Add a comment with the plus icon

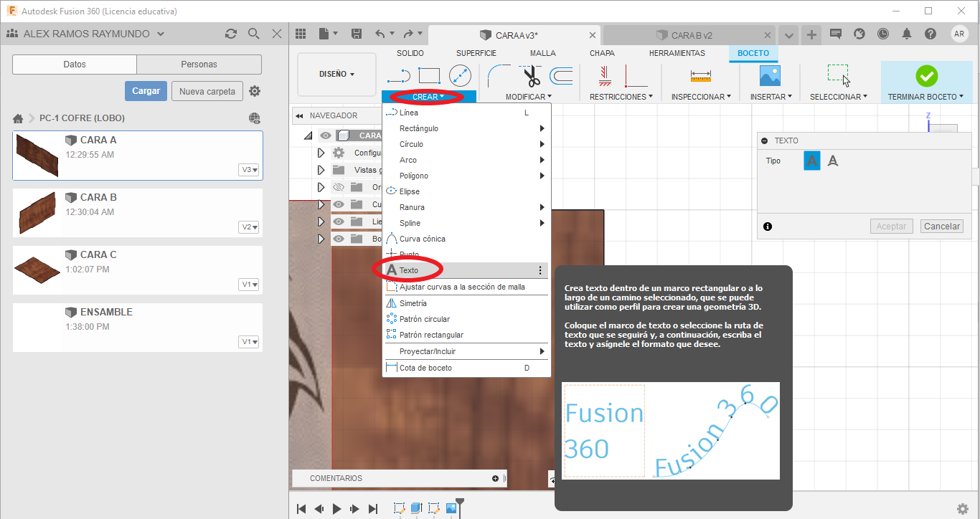pyautogui.click(x=495, y=478)
